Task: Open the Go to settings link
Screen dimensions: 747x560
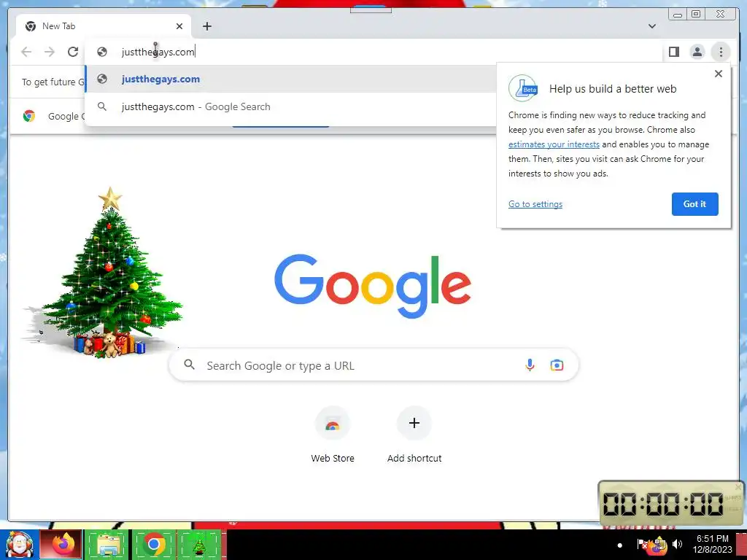Action: click(535, 204)
